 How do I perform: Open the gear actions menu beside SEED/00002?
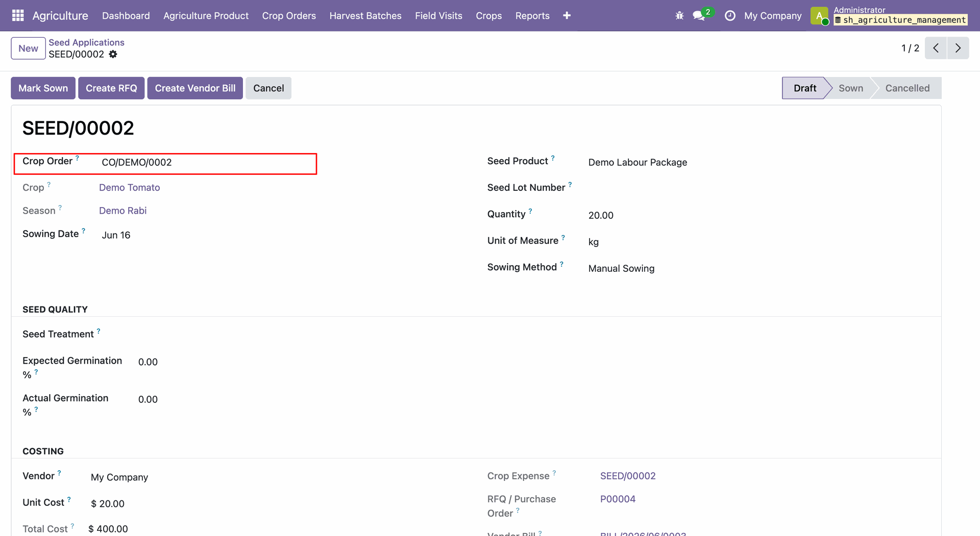coord(113,54)
